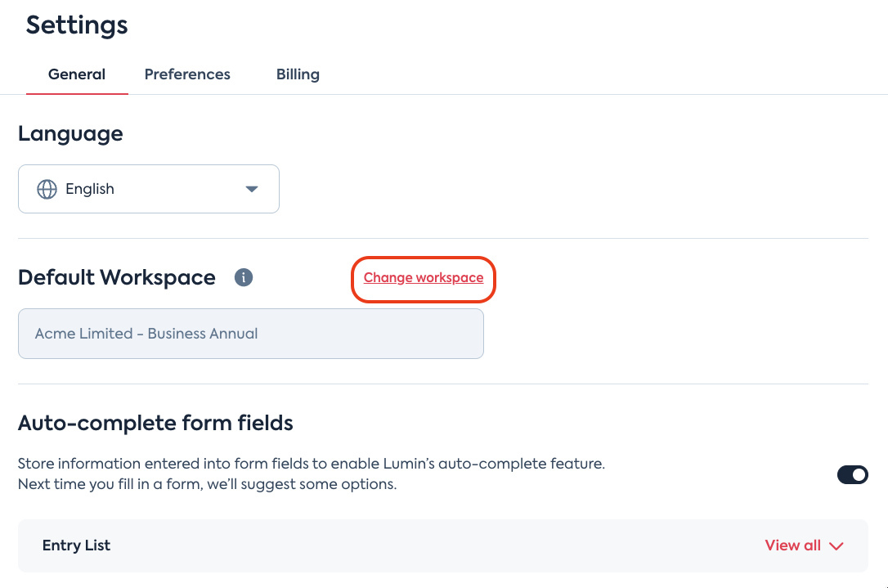
Task: Click the View all link text
Action: [x=792, y=545]
